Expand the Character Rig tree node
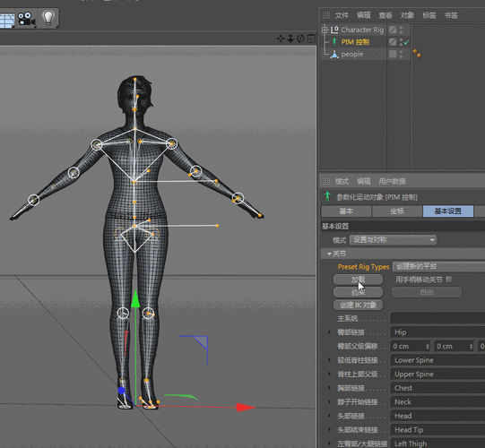The height and width of the screenshot is (448, 485). (325, 30)
